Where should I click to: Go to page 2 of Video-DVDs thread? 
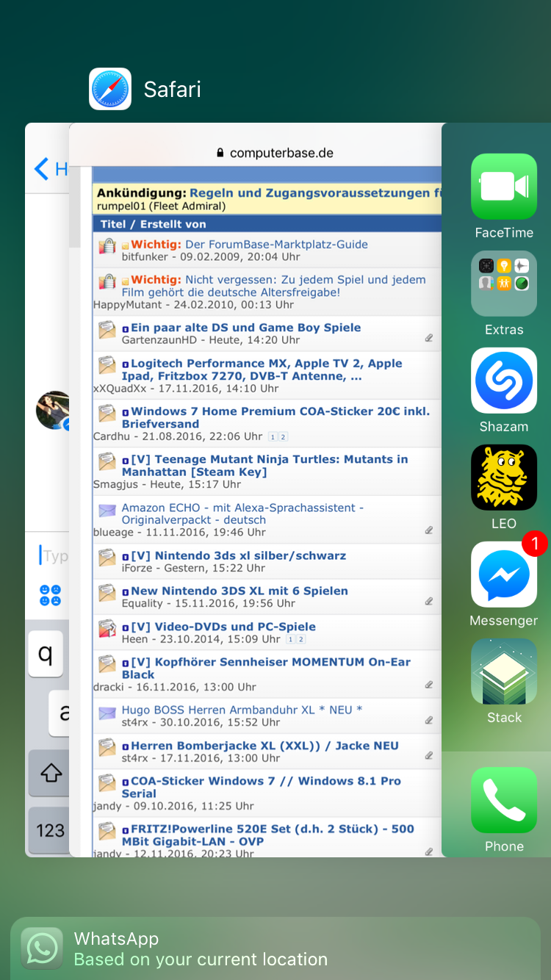tap(300, 639)
